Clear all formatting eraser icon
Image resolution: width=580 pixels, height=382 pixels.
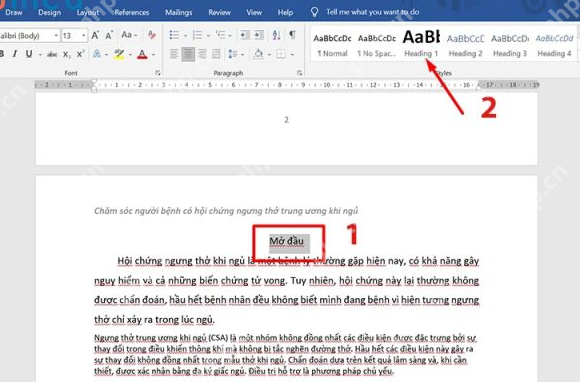pyautogui.click(x=152, y=36)
